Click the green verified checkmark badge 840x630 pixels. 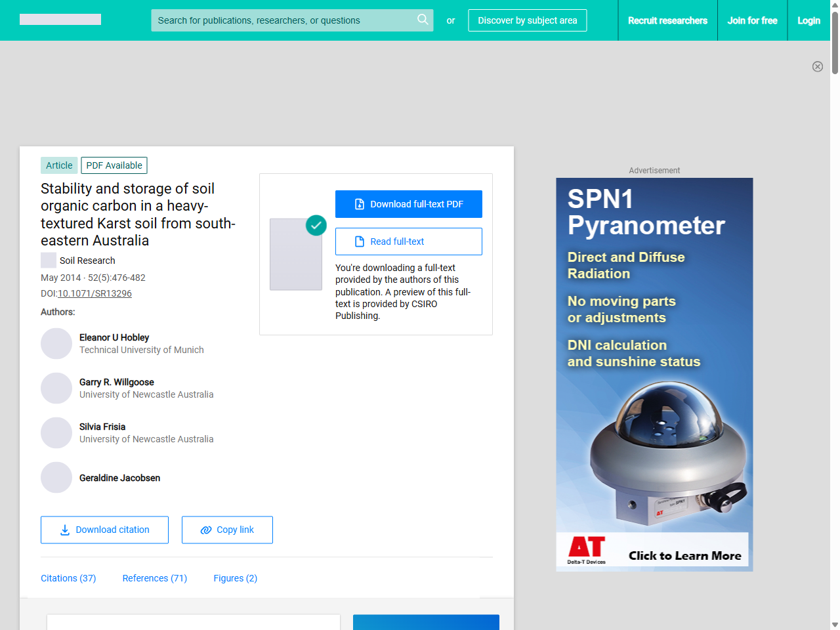point(316,225)
